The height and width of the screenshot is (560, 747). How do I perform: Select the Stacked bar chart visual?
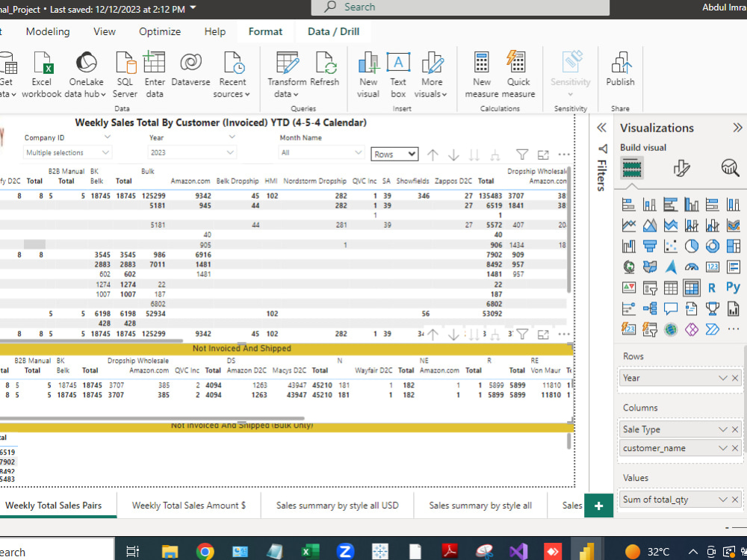pyautogui.click(x=629, y=205)
